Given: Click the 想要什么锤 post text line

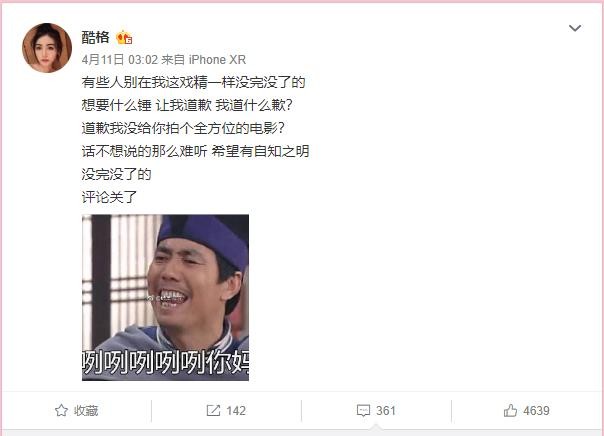Looking at the screenshot, I should (x=187, y=105).
